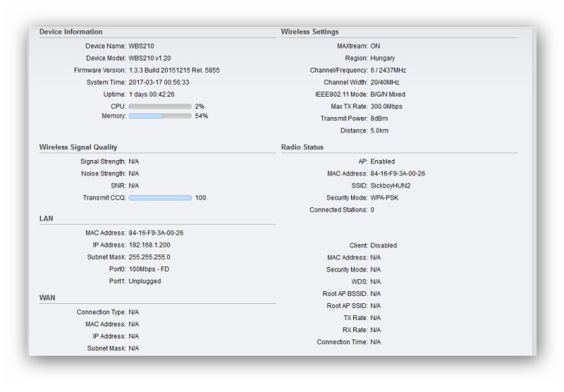The image size is (564, 392).
Task: Click the Region value Hungary
Action: tap(382, 59)
